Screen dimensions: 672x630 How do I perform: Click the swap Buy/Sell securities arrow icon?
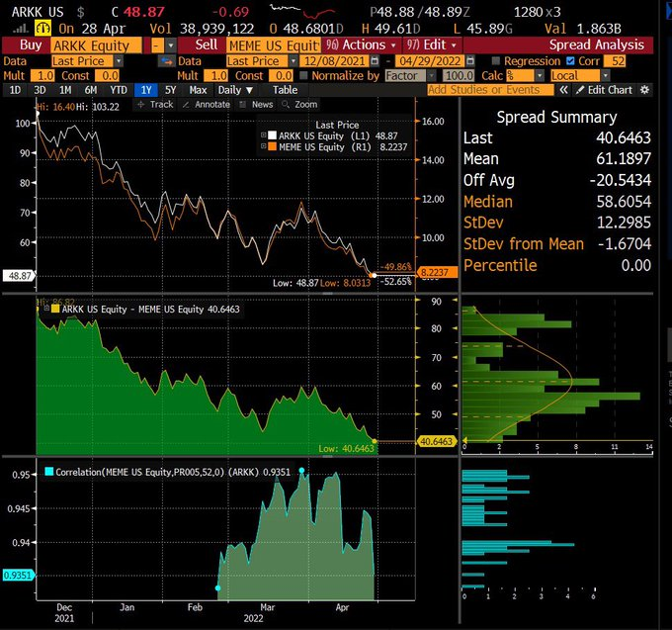[x=166, y=61]
